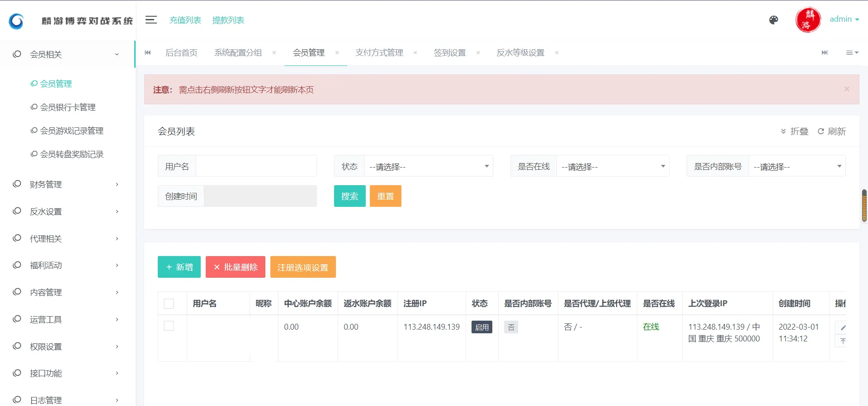Click the hamburger sidebar toggle icon
868x406 pixels.
151,20
